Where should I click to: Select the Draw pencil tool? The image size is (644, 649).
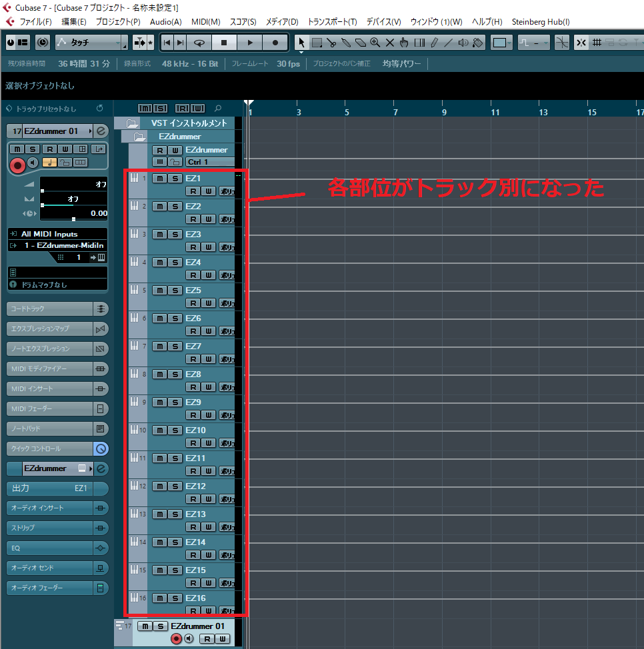434,43
